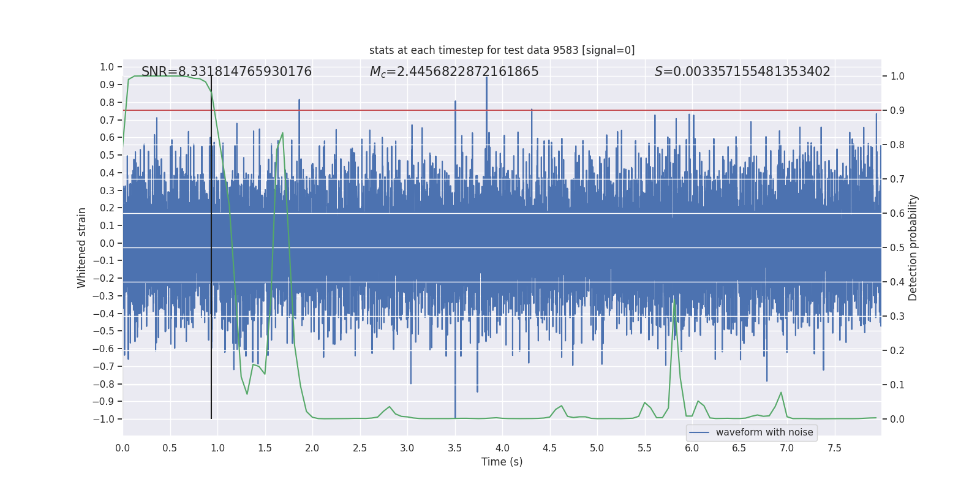Click the 2.5 tick on the Time axis

click(360, 448)
